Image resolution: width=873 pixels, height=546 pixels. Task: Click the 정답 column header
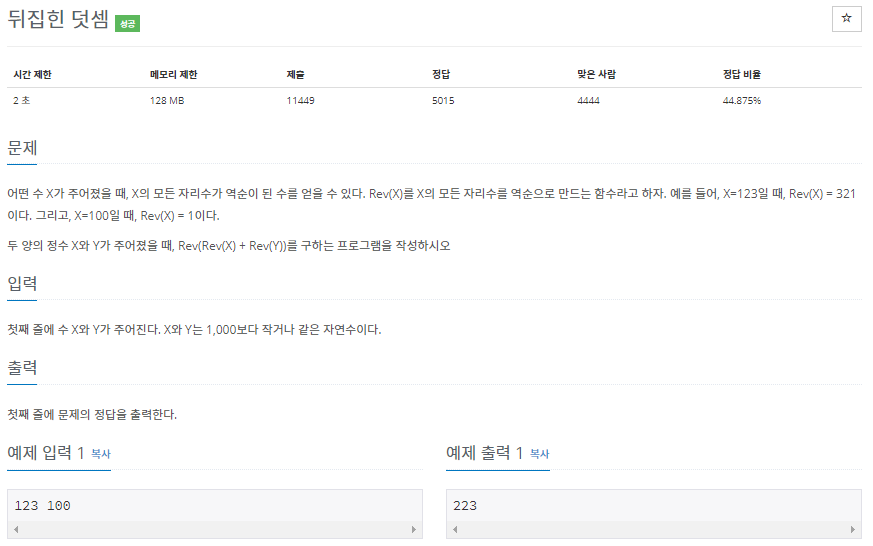coord(441,75)
